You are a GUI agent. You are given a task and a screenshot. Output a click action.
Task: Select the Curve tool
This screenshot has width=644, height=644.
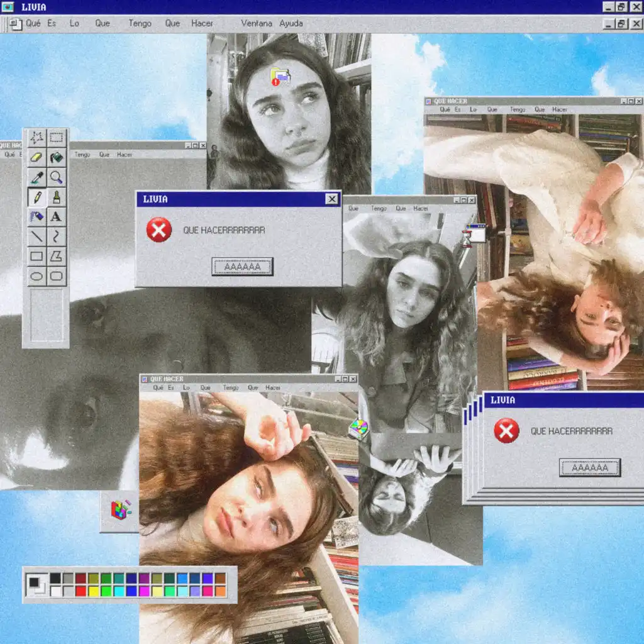(x=56, y=236)
